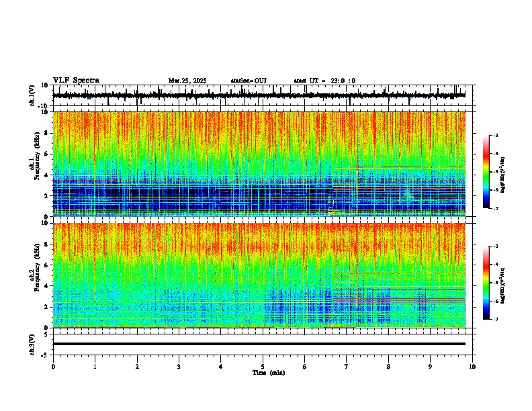Image resolution: width=532 pixels, height=411 pixels.
Task: Click inside the ch.1 spectrogram plot
Action: point(259,164)
